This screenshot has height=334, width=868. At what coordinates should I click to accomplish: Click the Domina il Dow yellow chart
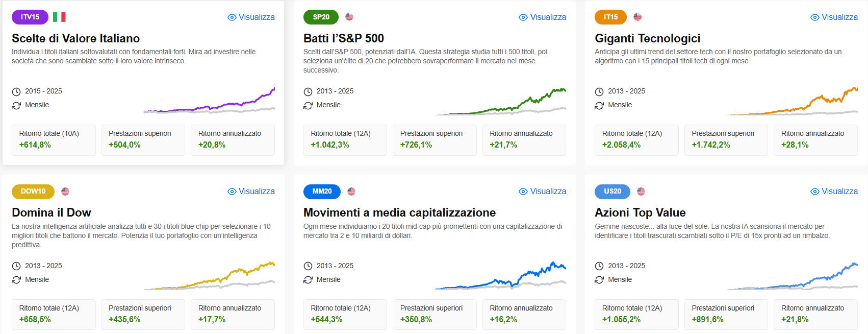tap(209, 276)
